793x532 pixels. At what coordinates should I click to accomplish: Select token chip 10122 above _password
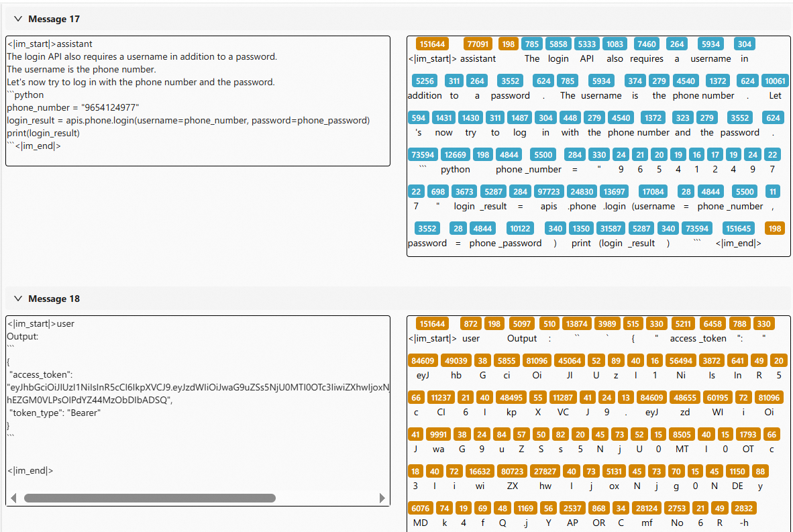(520, 229)
